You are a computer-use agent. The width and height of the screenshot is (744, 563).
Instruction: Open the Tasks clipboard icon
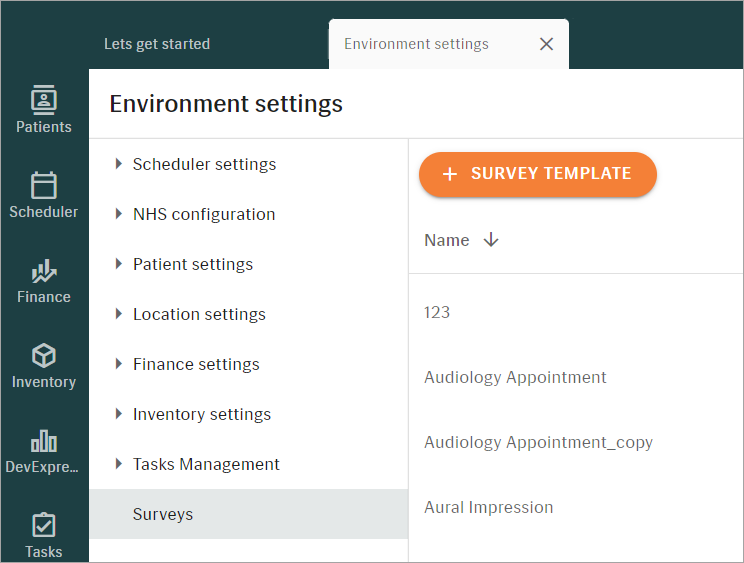point(44,525)
